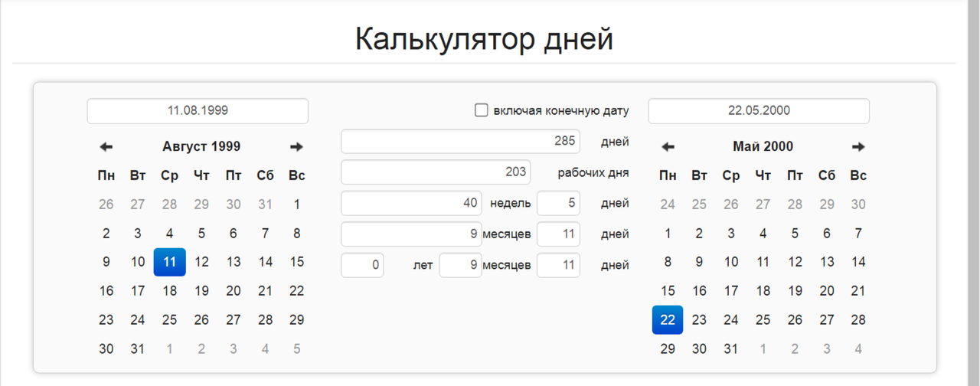The image size is (980, 386).
Task: Select 18 in August 1999 calendar
Action: point(170,291)
